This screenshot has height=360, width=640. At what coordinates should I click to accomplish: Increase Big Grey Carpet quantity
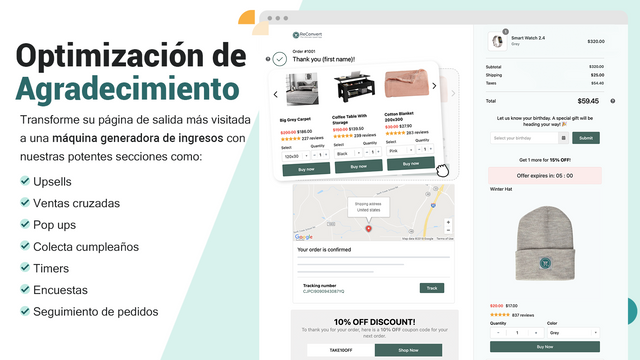click(x=326, y=155)
